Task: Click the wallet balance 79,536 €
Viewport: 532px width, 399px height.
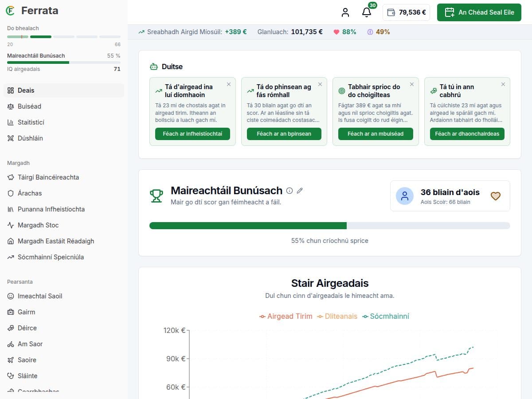Action: tap(406, 12)
